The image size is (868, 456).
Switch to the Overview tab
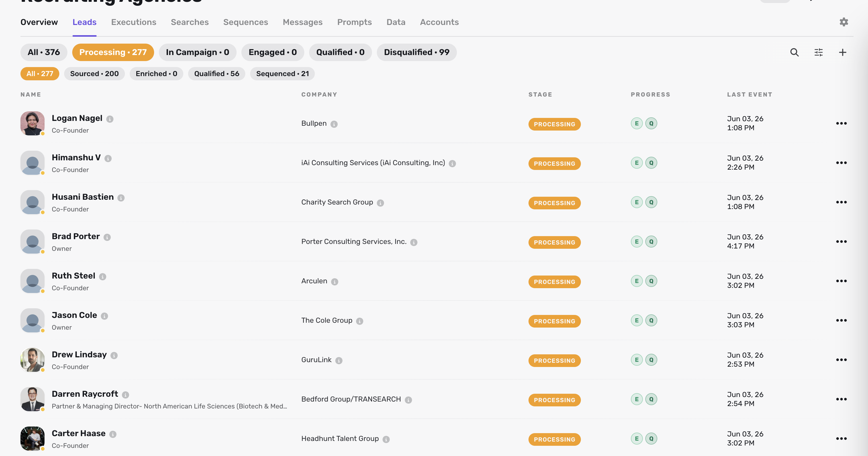pos(39,22)
